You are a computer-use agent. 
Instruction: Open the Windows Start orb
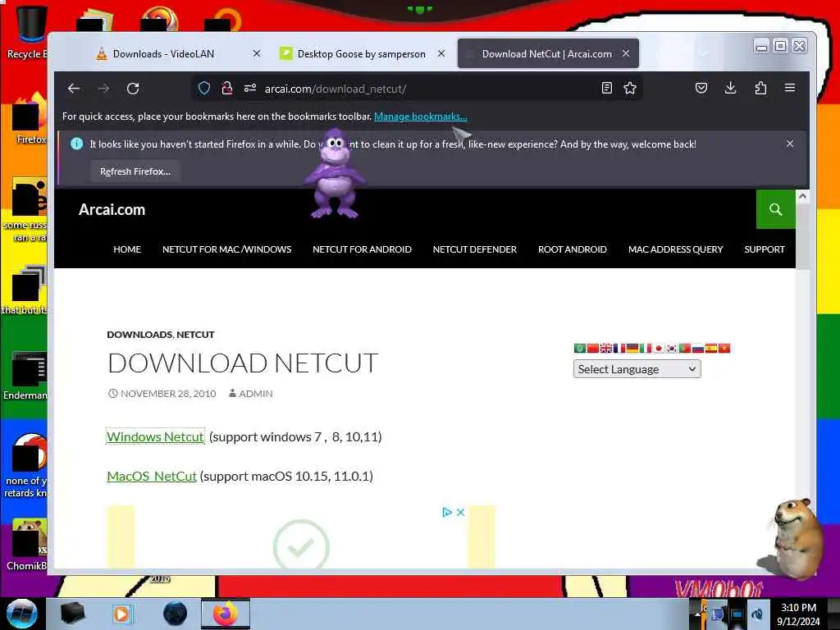22,614
